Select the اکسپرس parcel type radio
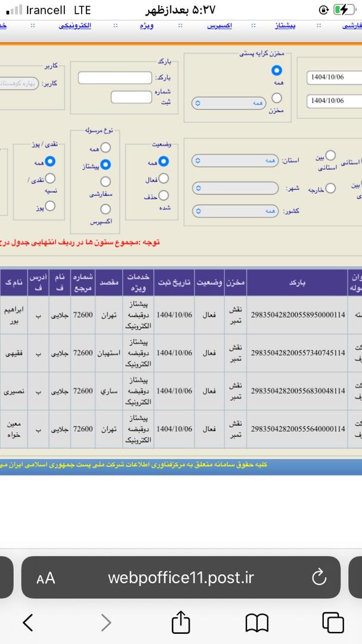The height and width of the screenshot is (644, 362). (106, 209)
